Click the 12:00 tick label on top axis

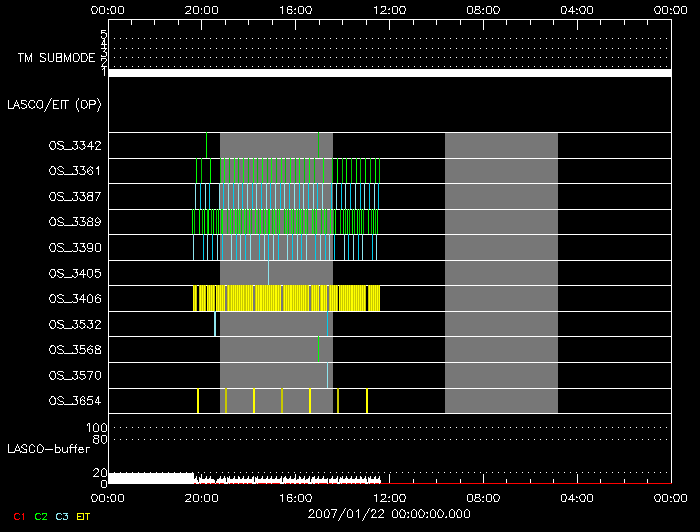point(389,10)
